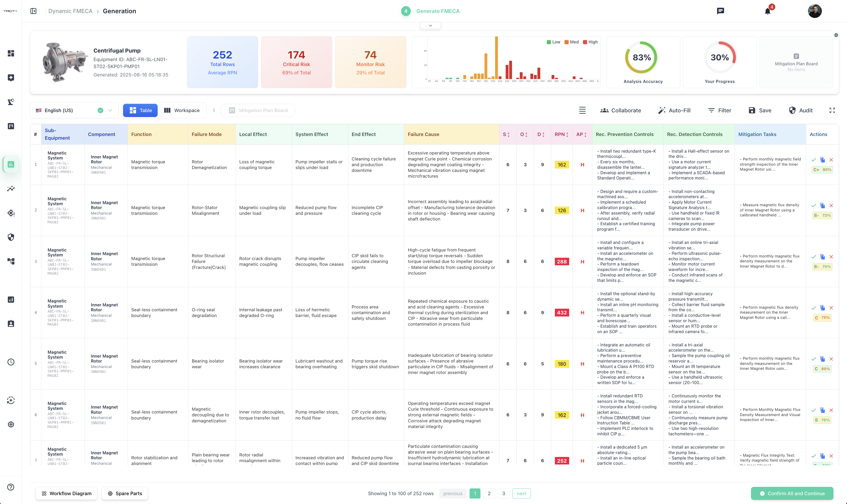Open the row density lines icon
Image resolution: width=847 pixels, height=504 pixels.
coord(582,110)
